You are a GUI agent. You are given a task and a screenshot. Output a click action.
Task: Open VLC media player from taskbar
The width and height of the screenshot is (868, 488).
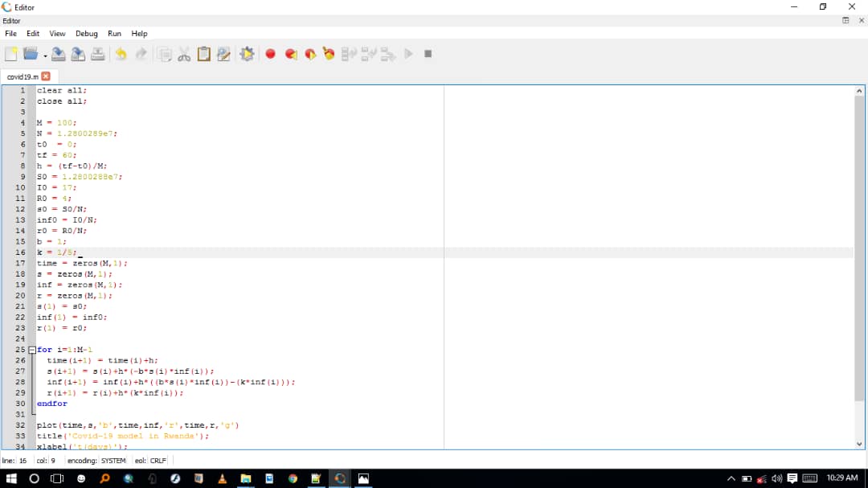click(x=222, y=478)
